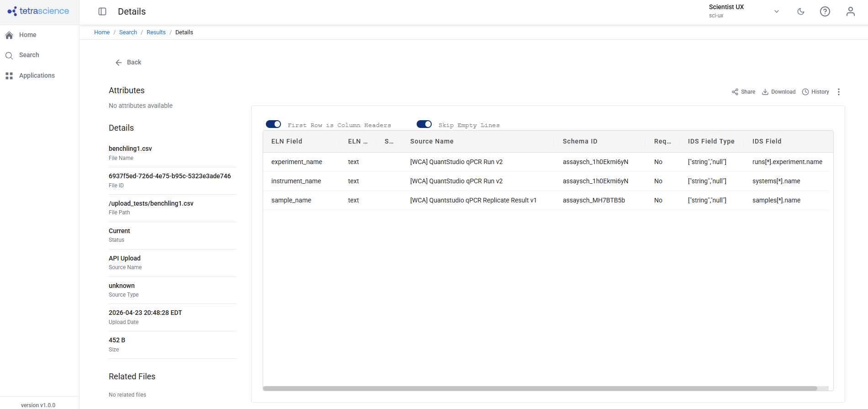Click the magnifier Search icon
Image resolution: width=868 pixels, height=409 pixels.
[9, 55]
